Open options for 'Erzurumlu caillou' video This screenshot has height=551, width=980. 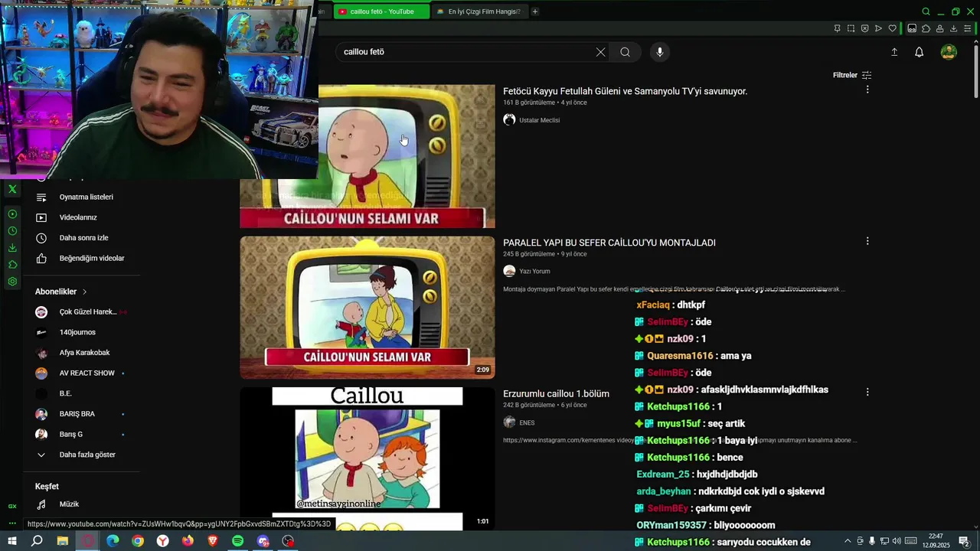867,392
